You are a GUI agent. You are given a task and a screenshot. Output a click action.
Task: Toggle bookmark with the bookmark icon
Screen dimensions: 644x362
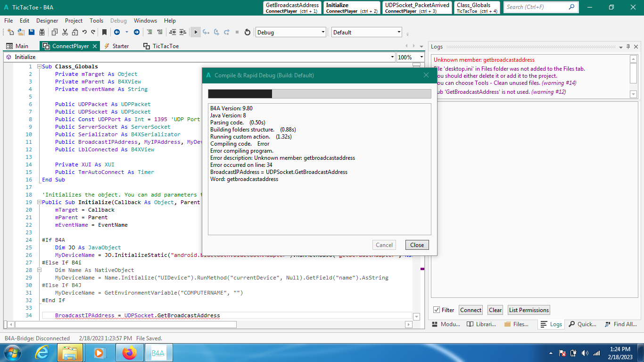[104, 32]
